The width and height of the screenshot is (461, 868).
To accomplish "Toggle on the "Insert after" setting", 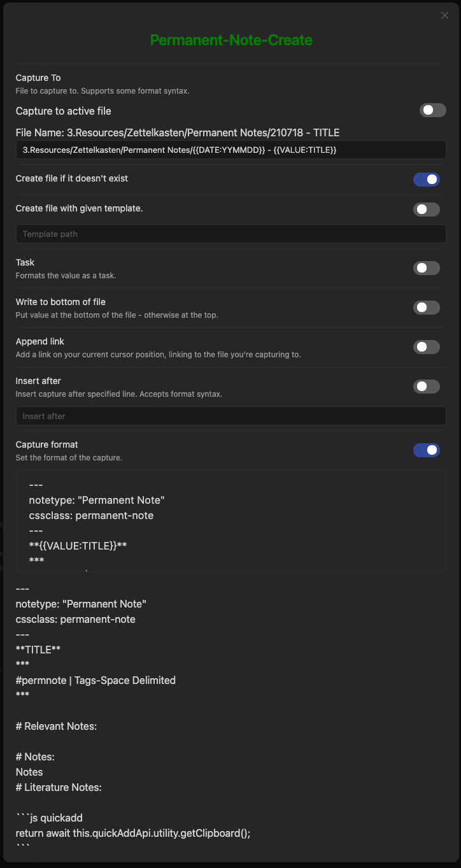I will coord(427,386).
